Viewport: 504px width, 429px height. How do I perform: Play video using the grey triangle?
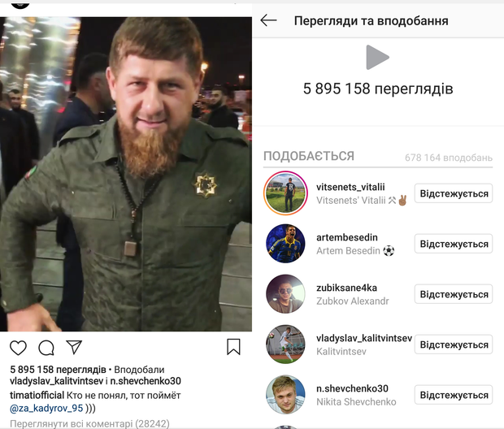(378, 57)
